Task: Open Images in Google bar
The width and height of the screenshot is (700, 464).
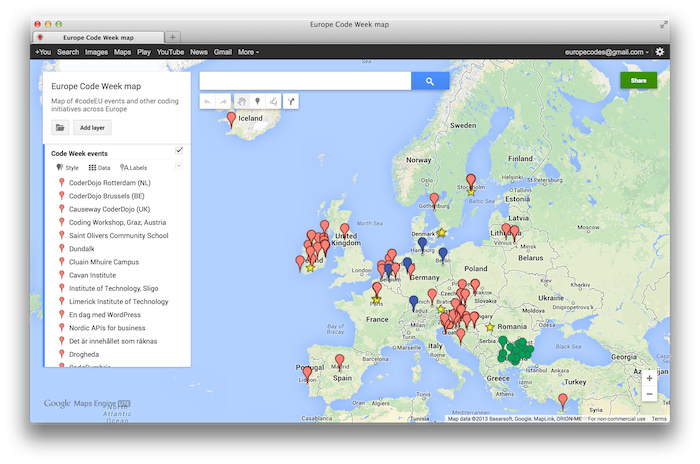Action: 96,52
